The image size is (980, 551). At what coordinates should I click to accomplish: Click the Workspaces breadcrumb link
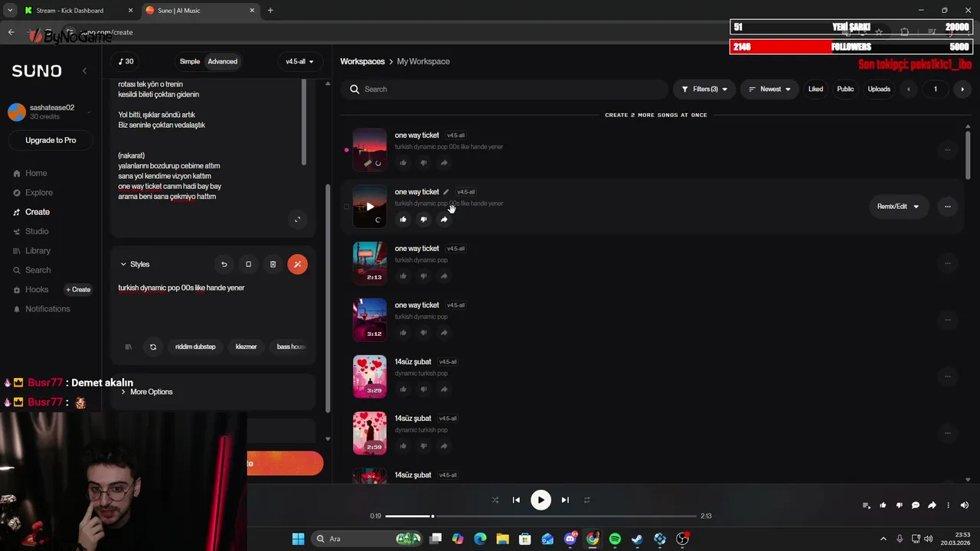point(362,61)
